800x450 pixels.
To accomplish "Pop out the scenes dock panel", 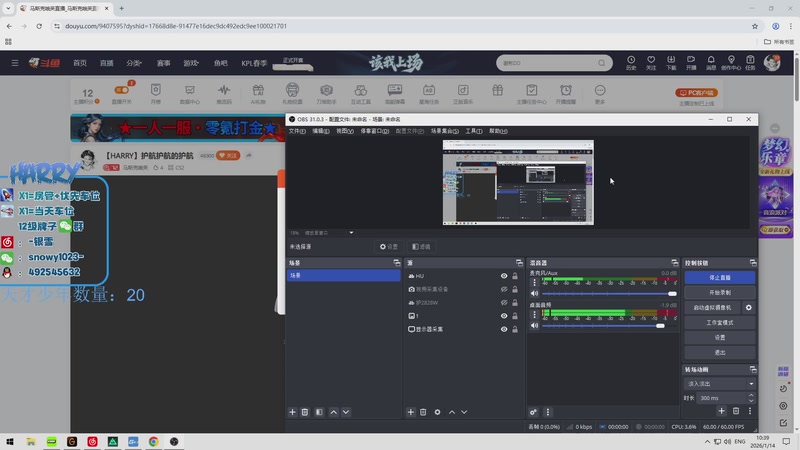I will 396,263.
